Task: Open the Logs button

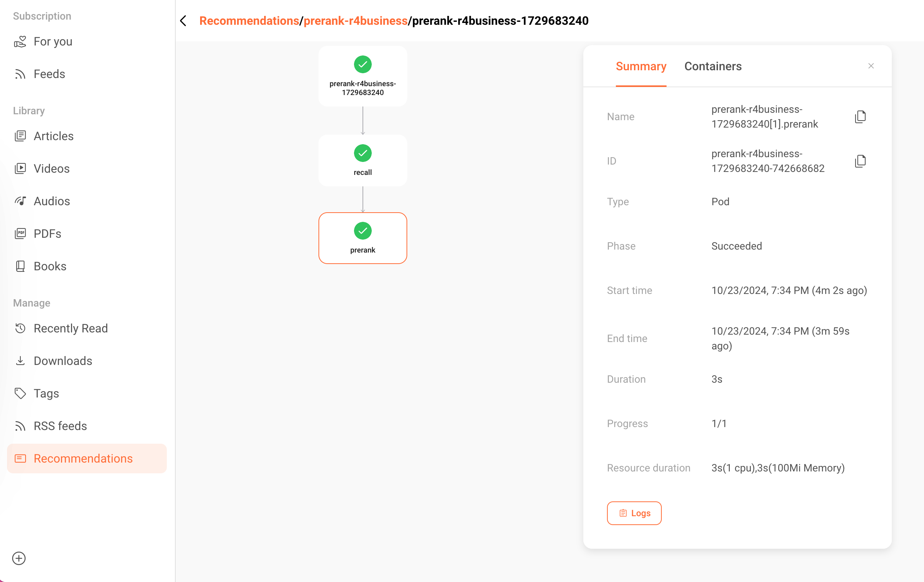Action: coord(634,513)
